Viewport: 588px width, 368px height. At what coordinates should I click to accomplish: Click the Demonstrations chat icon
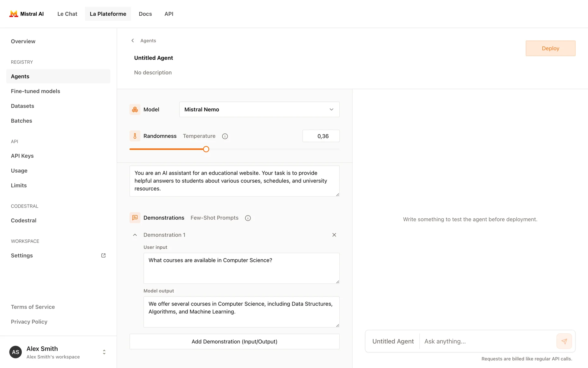pyautogui.click(x=135, y=218)
